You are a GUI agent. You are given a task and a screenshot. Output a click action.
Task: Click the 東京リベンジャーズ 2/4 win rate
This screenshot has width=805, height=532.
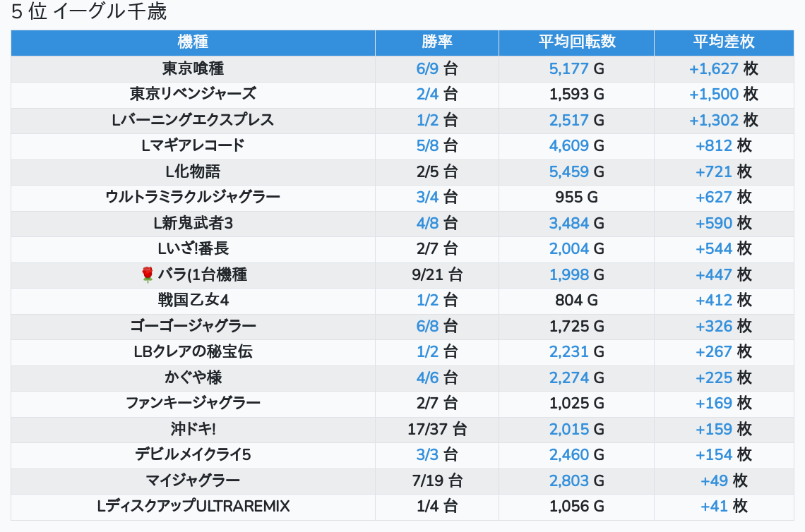click(428, 94)
